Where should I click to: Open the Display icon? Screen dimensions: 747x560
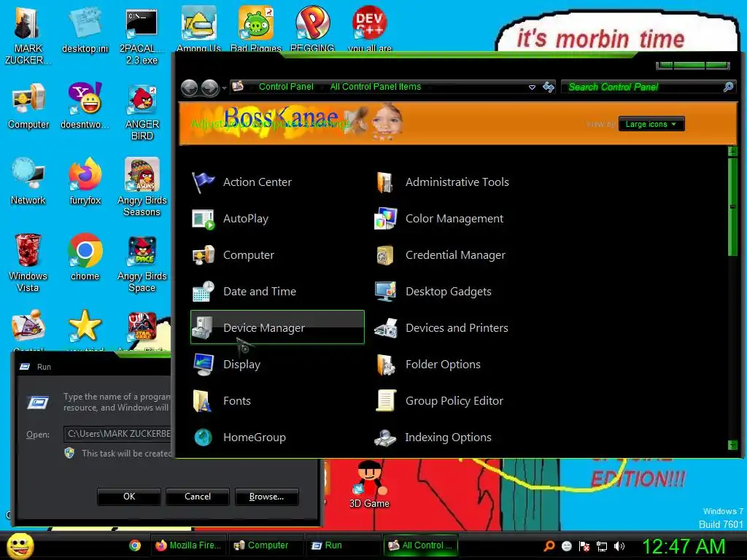[x=203, y=365]
